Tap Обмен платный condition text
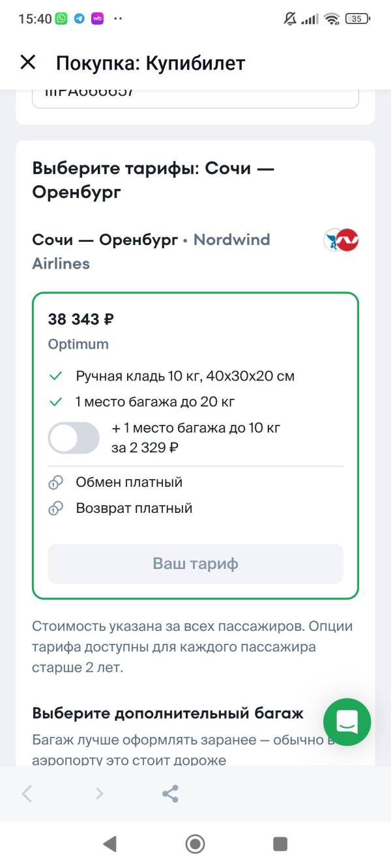The image size is (391, 868). (129, 482)
